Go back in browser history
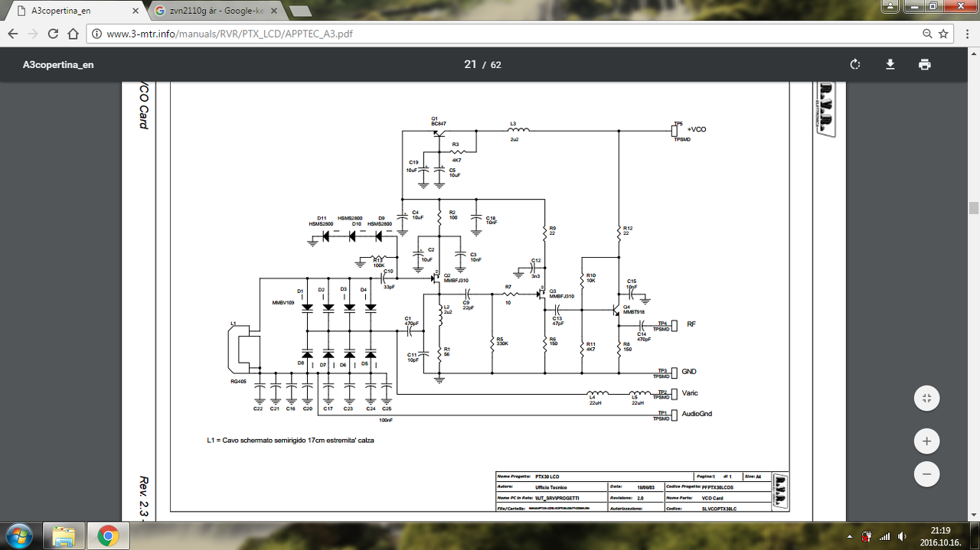The image size is (980, 550). point(13,34)
